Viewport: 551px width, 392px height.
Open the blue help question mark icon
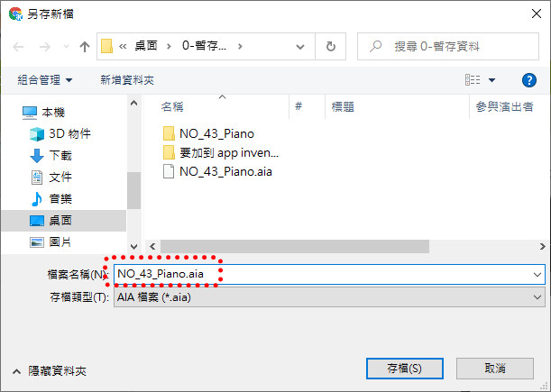(x=528, y=80)
